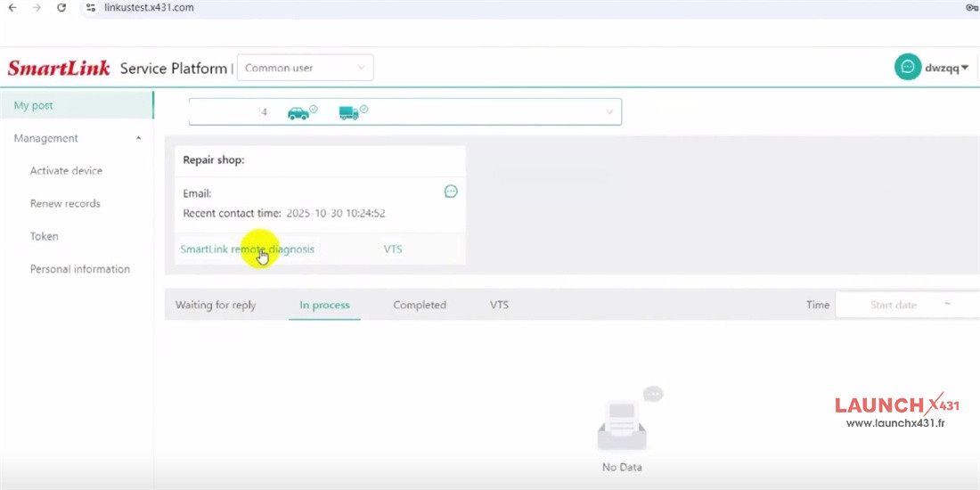Click the password key icon in address bar
This screenshot has width=980, height=490.
click(972, 8)
